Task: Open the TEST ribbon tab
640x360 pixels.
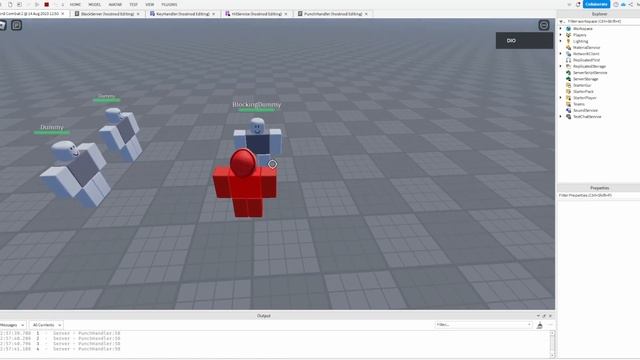Action: coord(133,4)
